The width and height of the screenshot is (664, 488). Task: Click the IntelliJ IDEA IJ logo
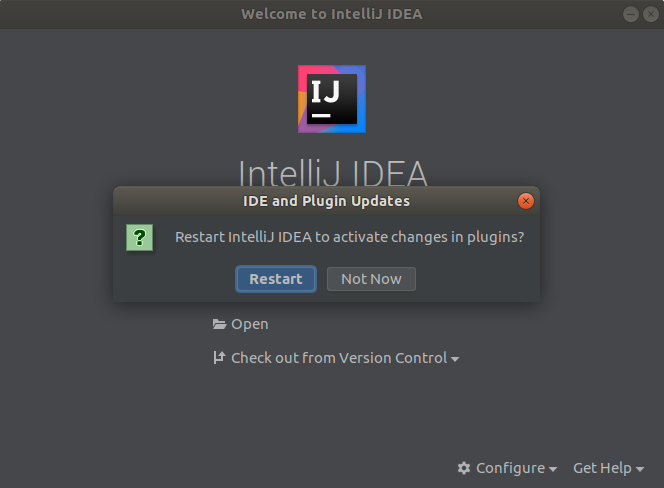click(x=332, y=99)
